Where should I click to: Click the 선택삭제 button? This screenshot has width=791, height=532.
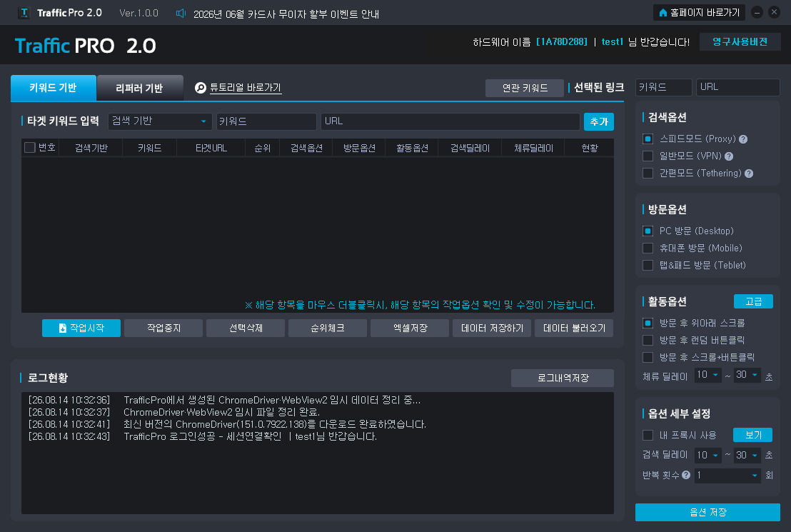point(246,328)
